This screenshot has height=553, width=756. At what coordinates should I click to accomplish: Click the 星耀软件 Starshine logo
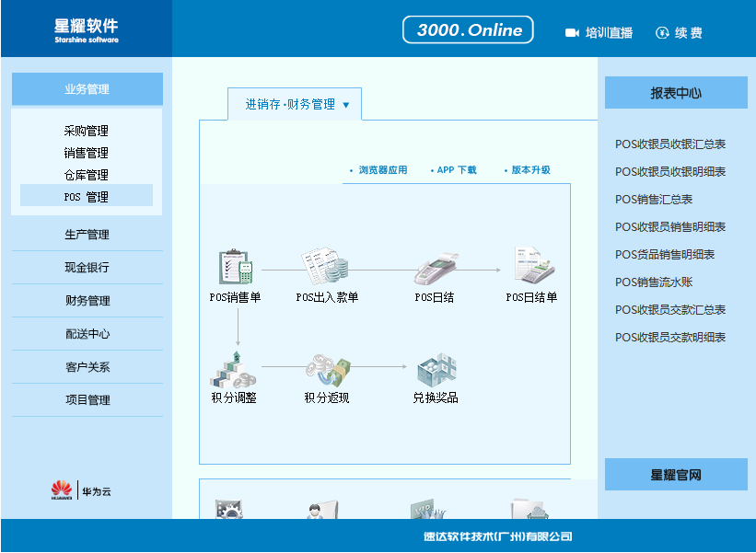coord(87,30)
